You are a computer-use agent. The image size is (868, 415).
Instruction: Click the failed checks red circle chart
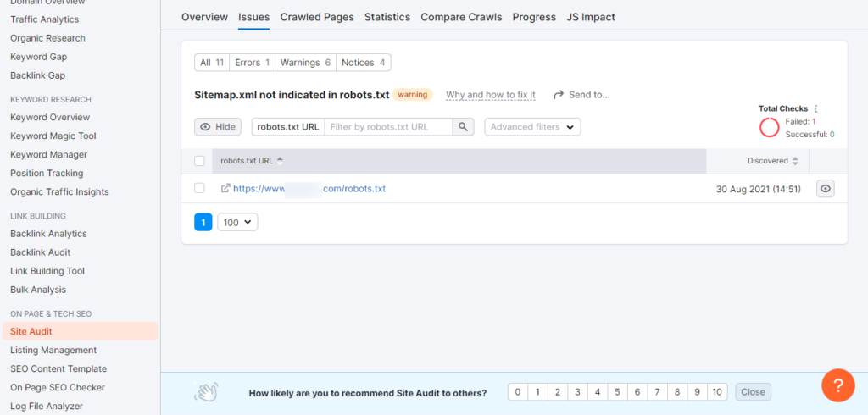click(770, 127)
